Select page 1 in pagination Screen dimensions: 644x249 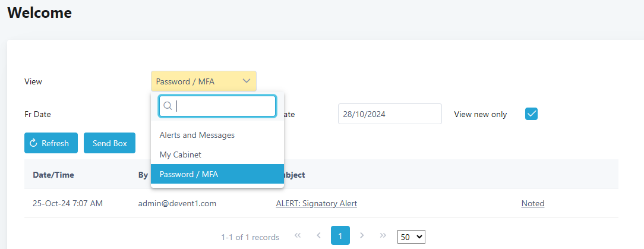340,236
